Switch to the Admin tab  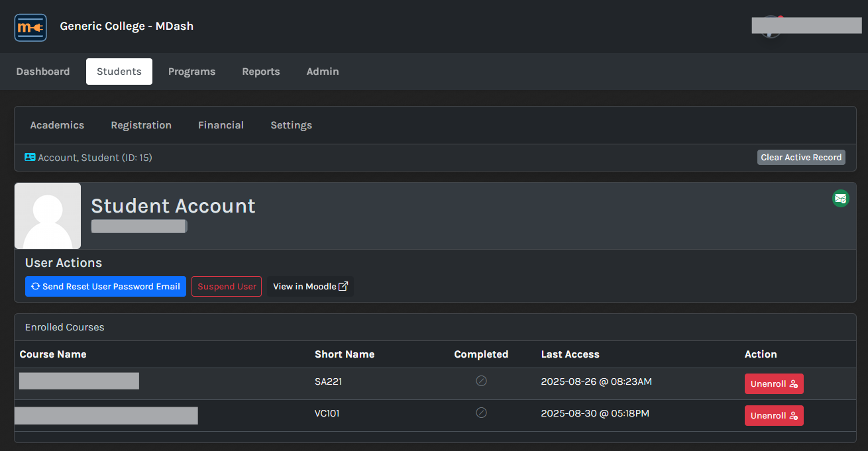[x=323, y=72]
